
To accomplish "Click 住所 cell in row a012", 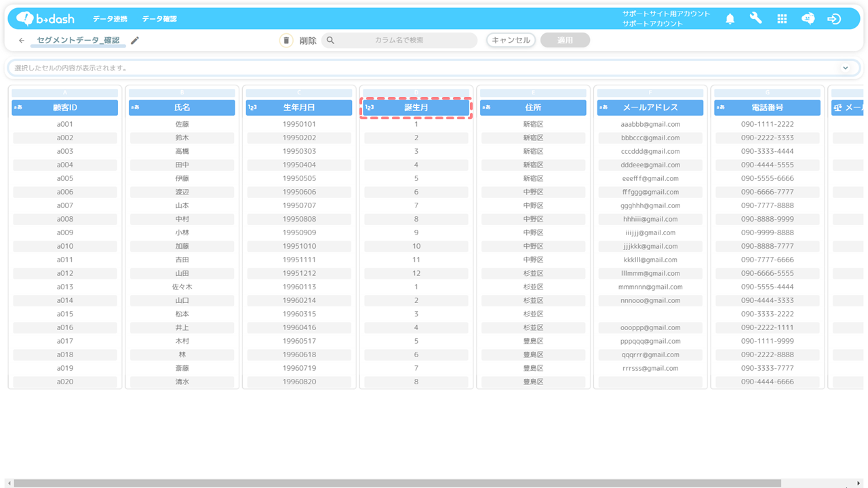I will 533,273.
